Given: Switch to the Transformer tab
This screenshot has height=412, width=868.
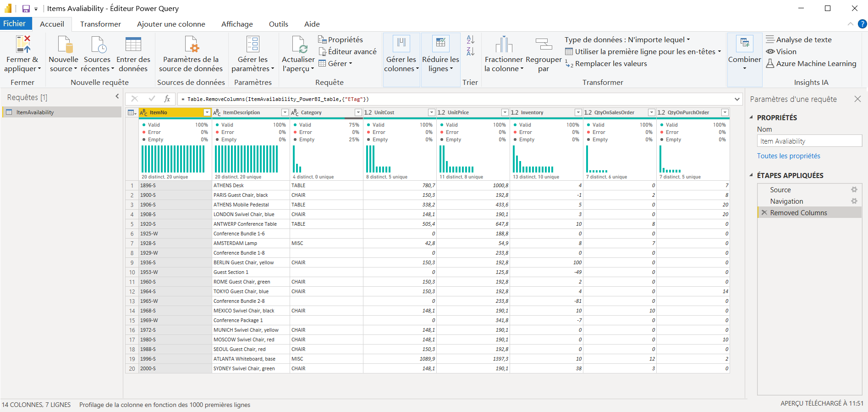Looking at the screenshot, I should point(100,24).
